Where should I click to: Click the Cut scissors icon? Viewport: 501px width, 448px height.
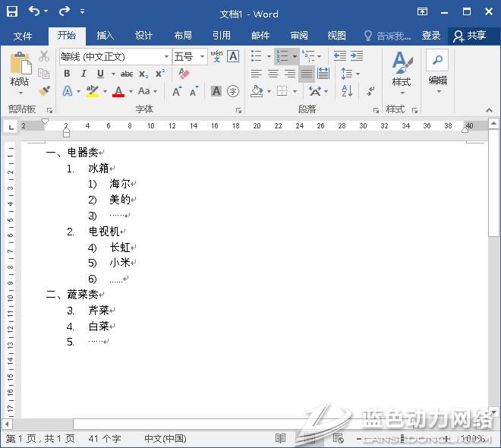pos(44,56)
